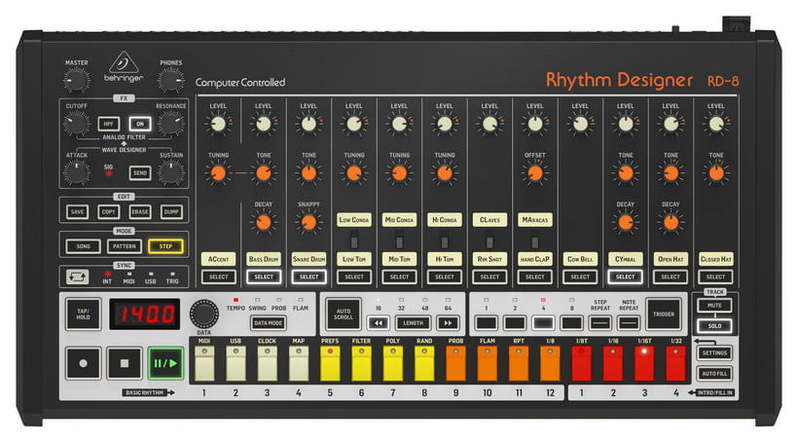Image resolution: width=798 pixels, height=443 pixels.
Task: Tap orange step key 10 labeled FLAM
Action: click(x=487, y=364)
